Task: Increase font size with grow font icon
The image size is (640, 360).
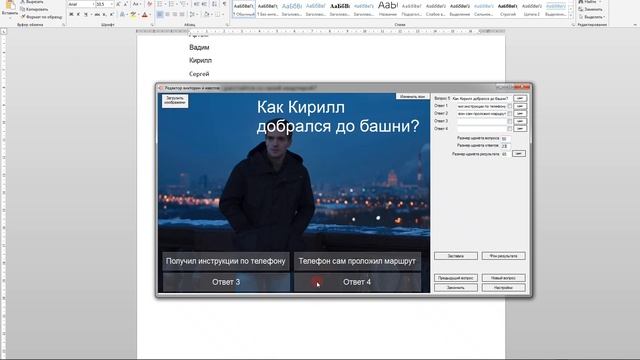Action: tap(118, 4)
